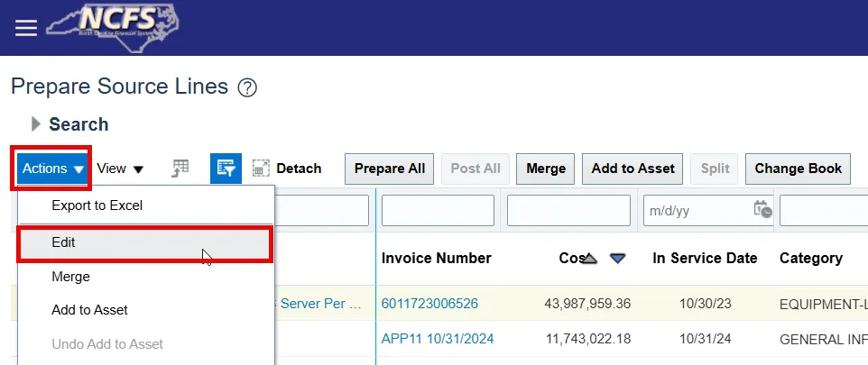The height and width of the screenshot is (365, 868).
Task: Sort the Cost column descending
Action: (617, 259)
